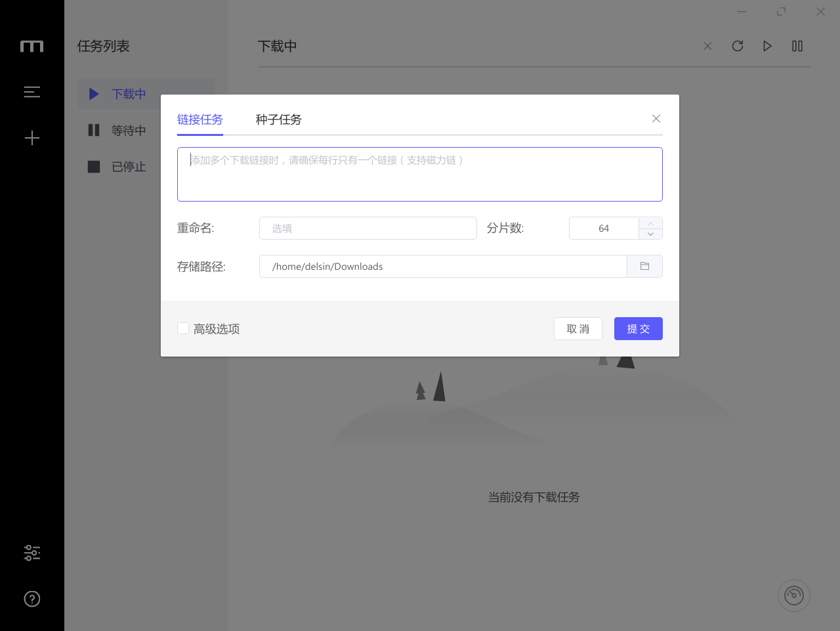This screenshot has height=631, width=840.
Task: Enable the 高级选项 checkbox
Action: pos(182,328)
